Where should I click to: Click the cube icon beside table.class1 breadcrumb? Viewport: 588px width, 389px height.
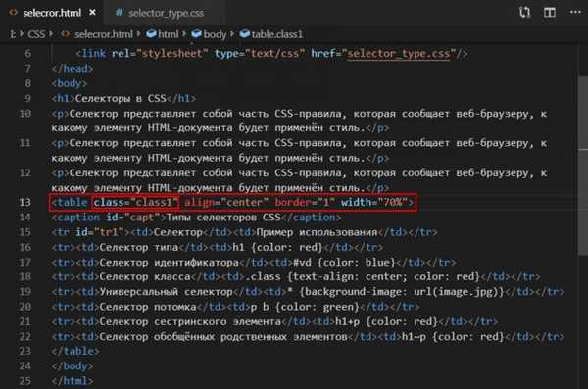coord(244,34)
